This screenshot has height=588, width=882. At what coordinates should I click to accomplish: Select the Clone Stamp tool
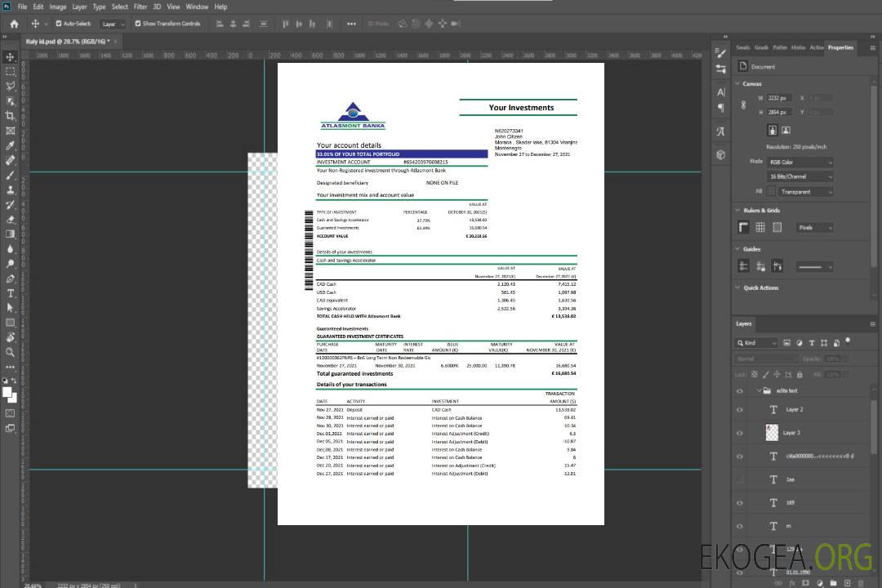click(x=10, y=190)
